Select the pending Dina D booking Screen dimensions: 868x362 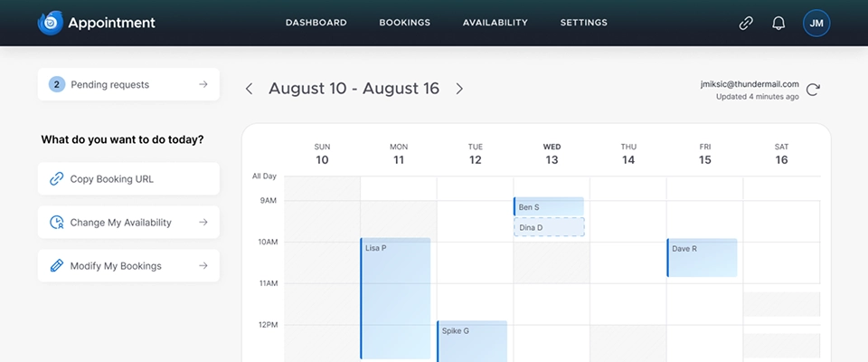(x=549, y=227)
